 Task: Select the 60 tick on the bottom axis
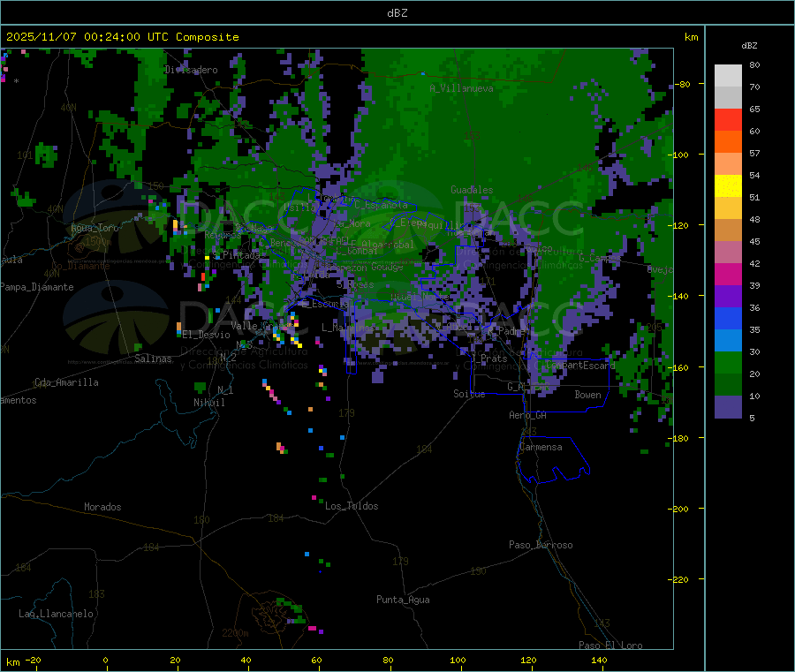(316, 660)
